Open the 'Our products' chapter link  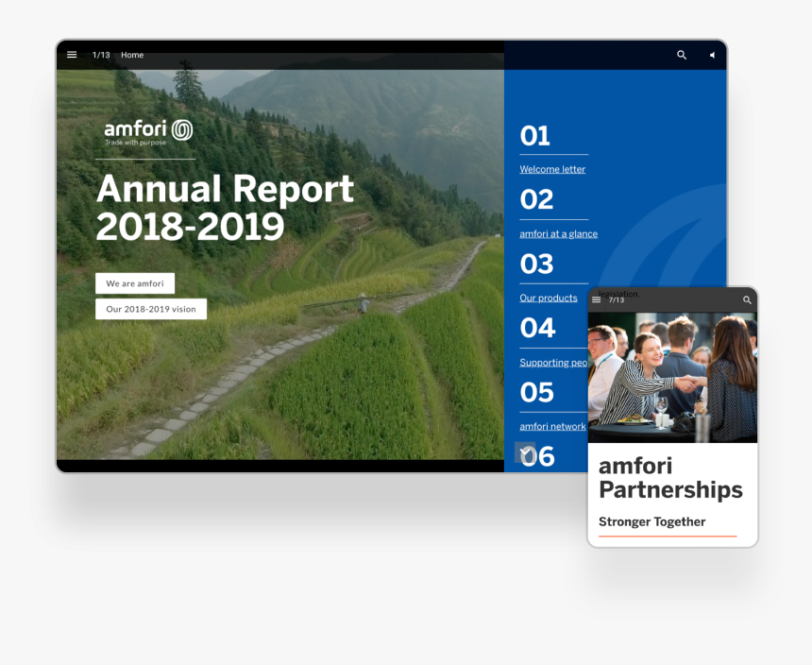[549, 298]
